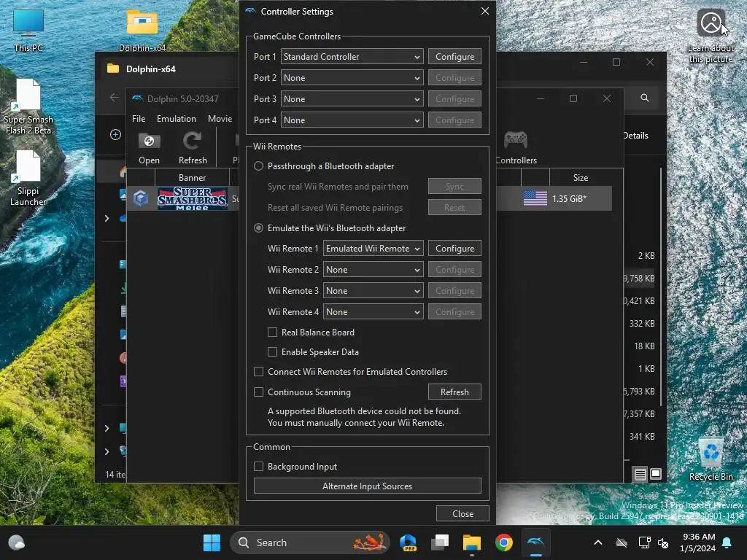This screenshot has height=560, width=747.
Task: Show hidden system tray icons
Action: [x=598, y=542]
